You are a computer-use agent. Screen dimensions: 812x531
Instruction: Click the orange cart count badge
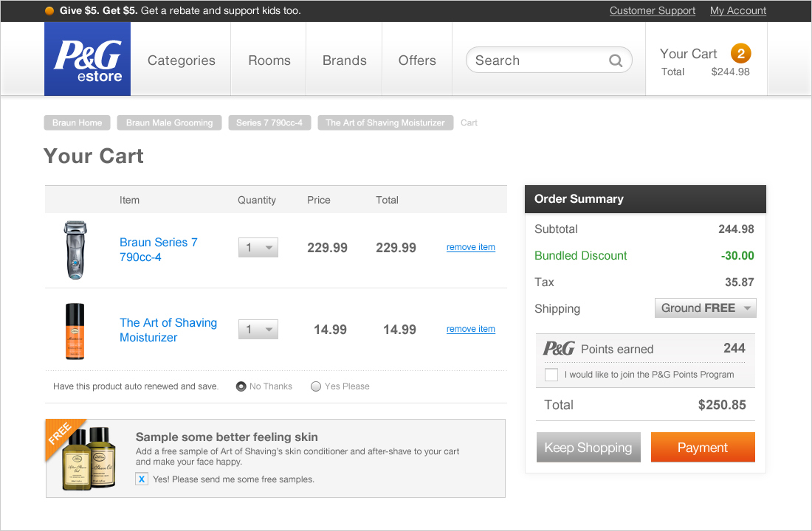click(740, 53)
